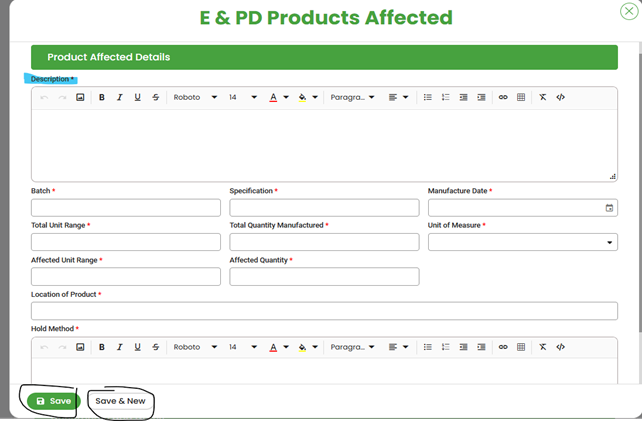
Task: Apply font color in Hold Method editor
Action: pyautogui.click(x=273, y=347)
